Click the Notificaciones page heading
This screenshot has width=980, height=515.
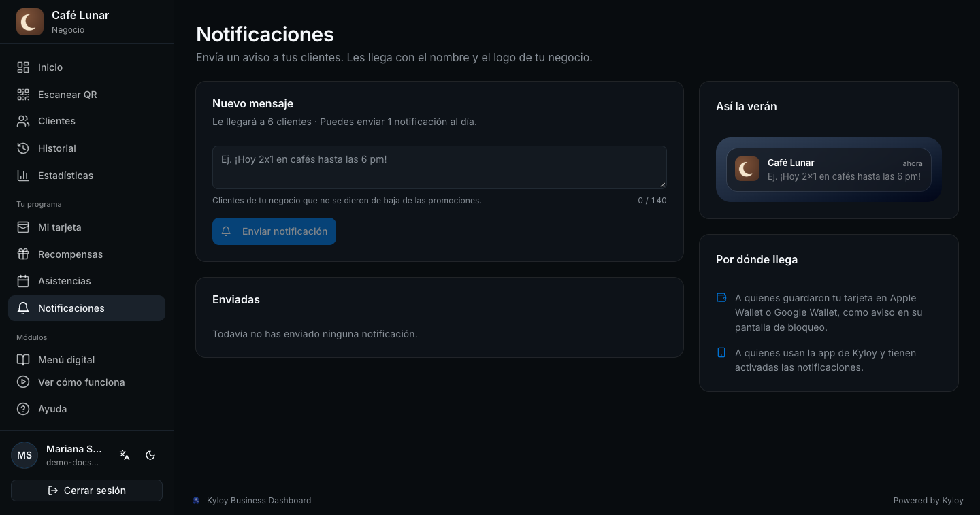[x=265, y=34]
